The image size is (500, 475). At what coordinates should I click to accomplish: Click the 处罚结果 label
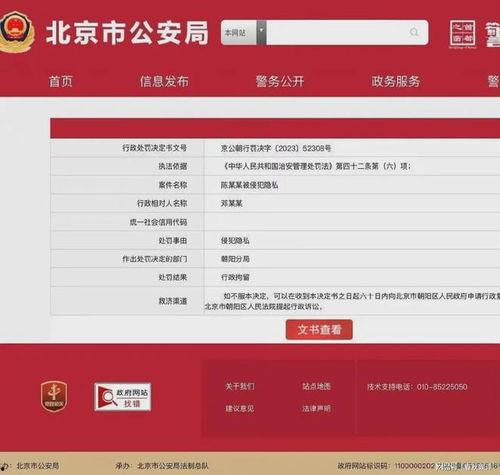tap(173, 277)
